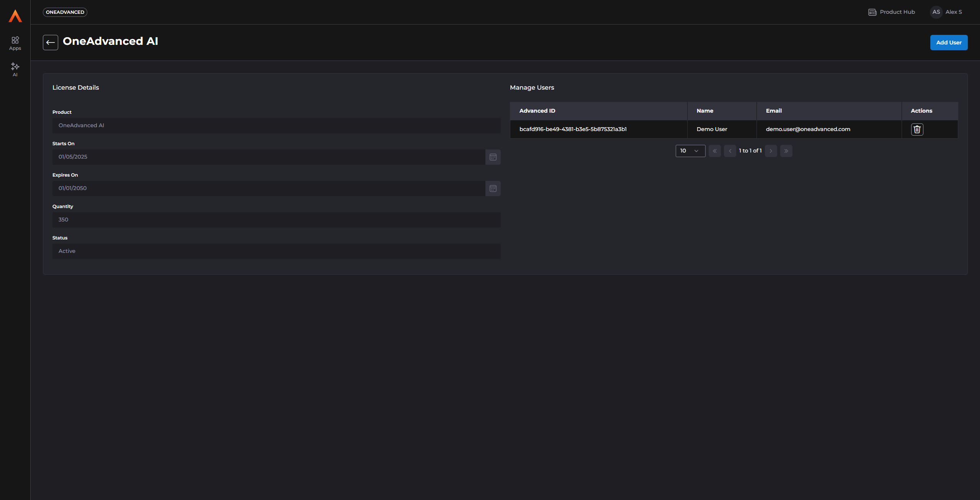Sort by the Email column header
The height and width of the screenshot is (500, 980).
click(x=829, y=111)
